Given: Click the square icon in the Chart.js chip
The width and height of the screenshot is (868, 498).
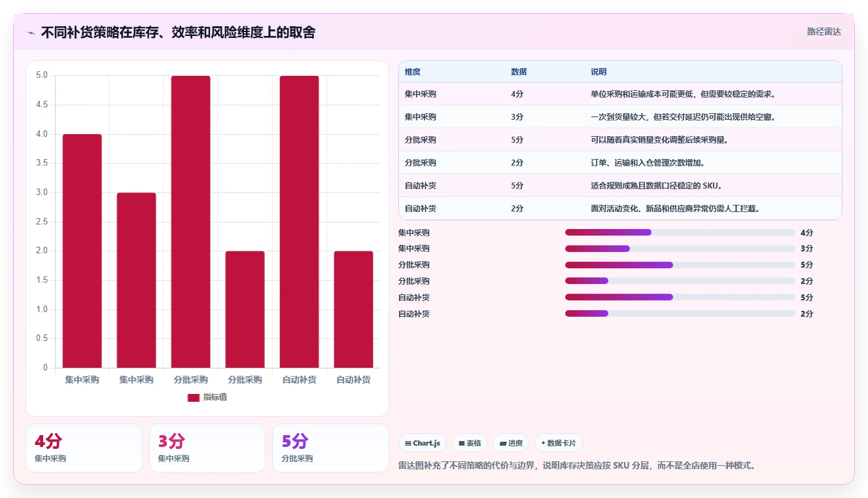Looking at the screenshot, I should pos(408,443).
